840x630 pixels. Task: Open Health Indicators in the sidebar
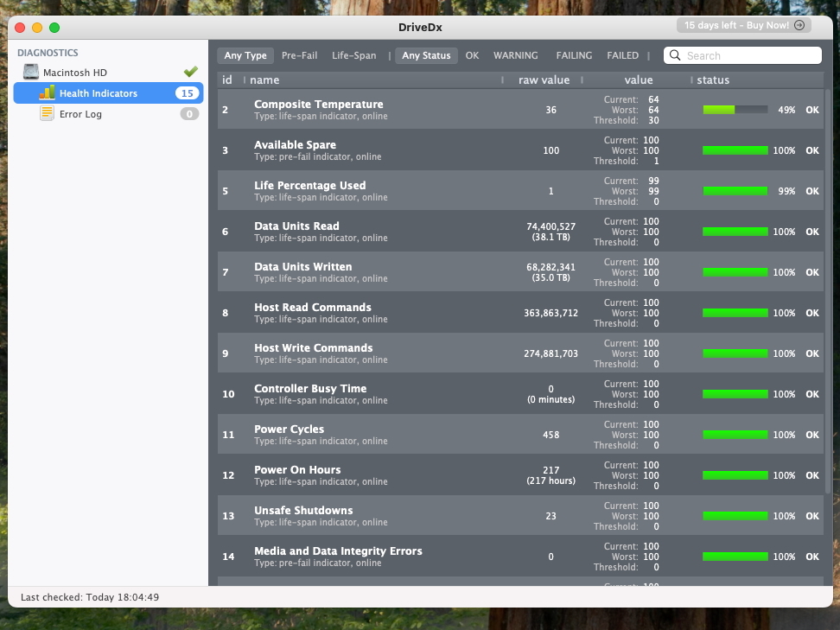(108, 92)
